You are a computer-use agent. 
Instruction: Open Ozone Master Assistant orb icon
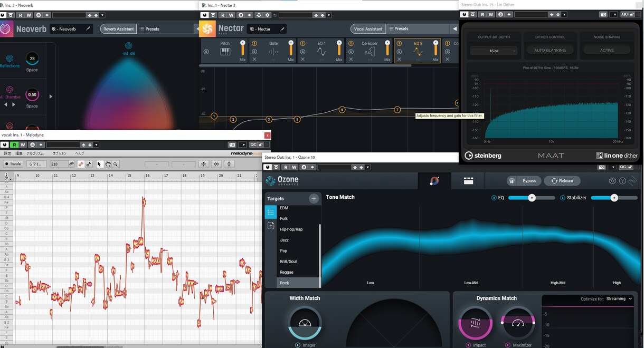click(434, 181)
